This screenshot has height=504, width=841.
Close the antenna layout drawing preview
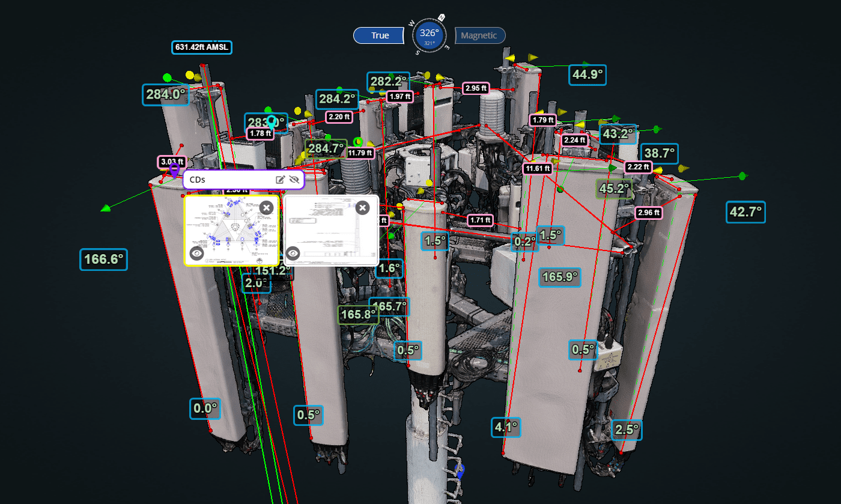tap(267, 207)
